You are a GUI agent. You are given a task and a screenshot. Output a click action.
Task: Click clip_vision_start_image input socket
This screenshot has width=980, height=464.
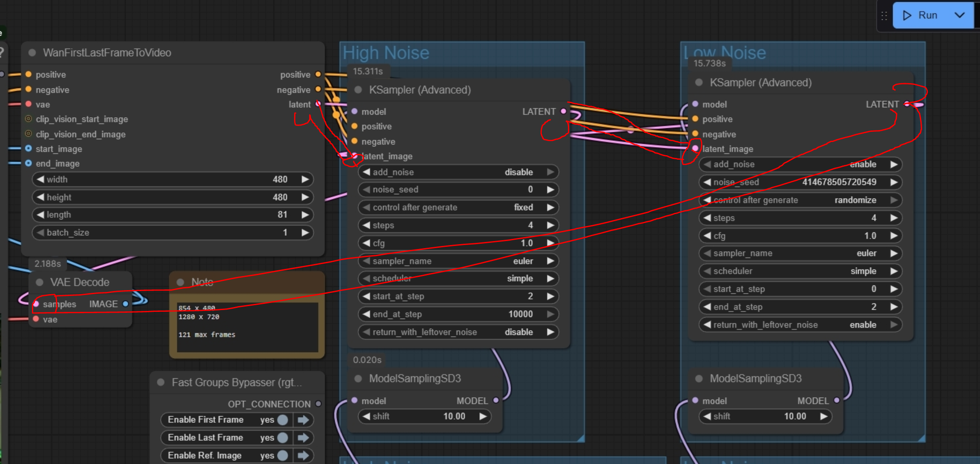(x=28, y=119)
